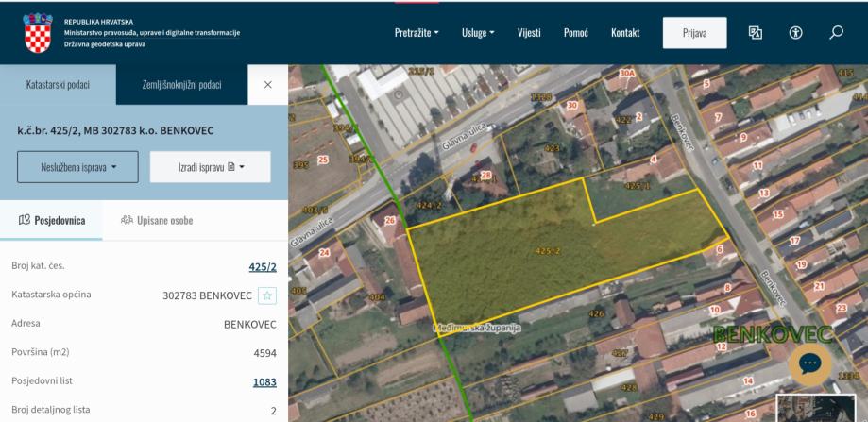The width and height of the screenshot is (868, 422).
Task: Click the Prijava login button
Action: point(695,33)
